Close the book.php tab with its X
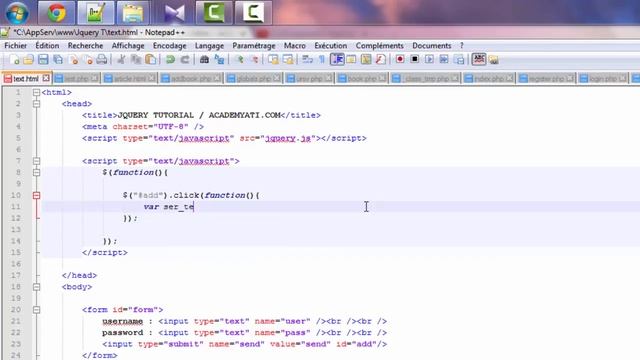The image size is (640, 360). coord(382,78)
